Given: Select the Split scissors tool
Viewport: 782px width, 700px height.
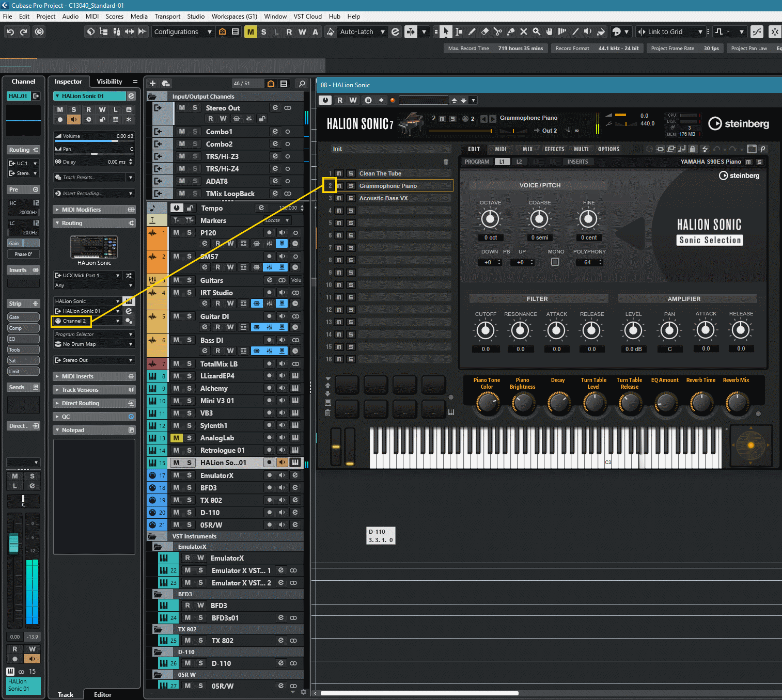Looking at the screenshot, I should tap(498, 32).
